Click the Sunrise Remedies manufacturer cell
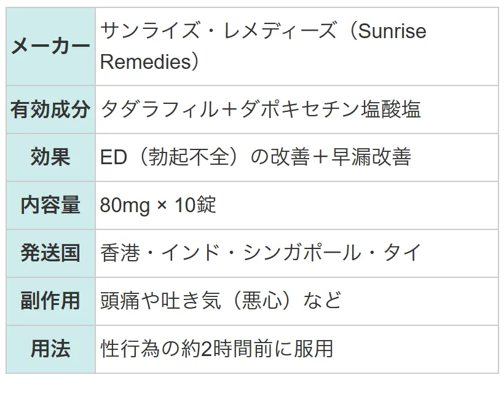This screenshot has width=504, height=420. coord(297,47)
